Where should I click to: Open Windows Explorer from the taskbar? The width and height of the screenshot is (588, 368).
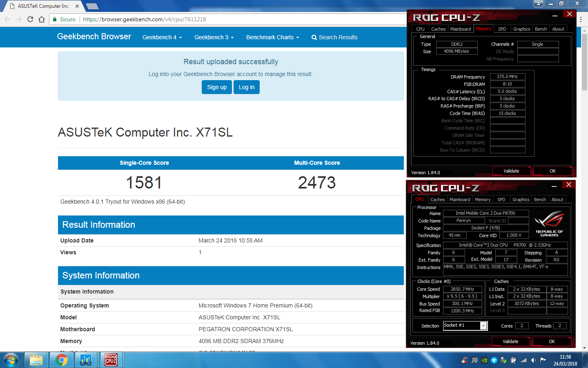click(36, 360)
